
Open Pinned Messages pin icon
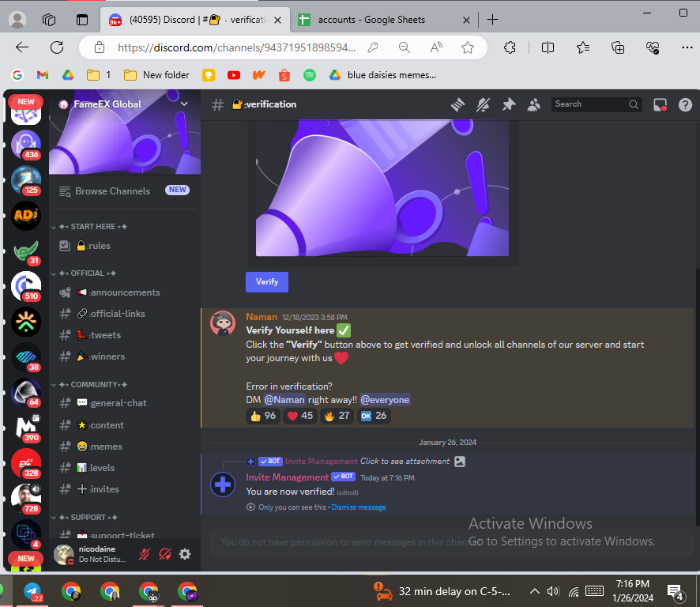click(x=509, y=105)
